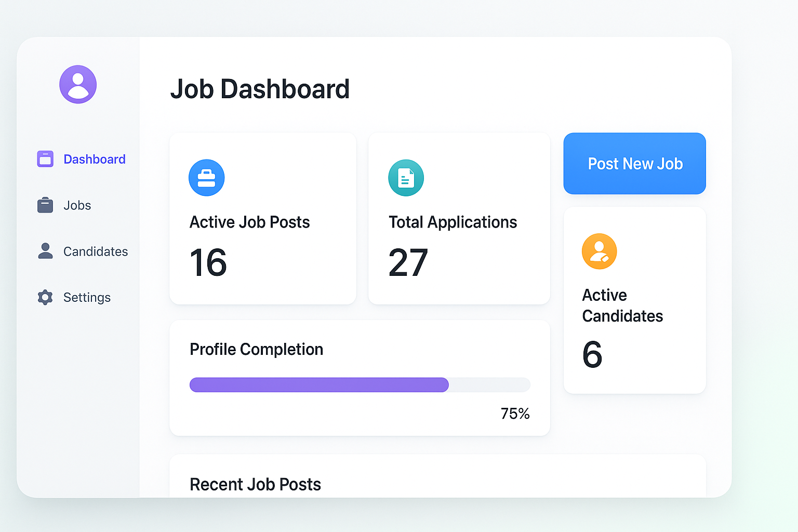Click the profile avatar icon in sidebar

[78, 84]
